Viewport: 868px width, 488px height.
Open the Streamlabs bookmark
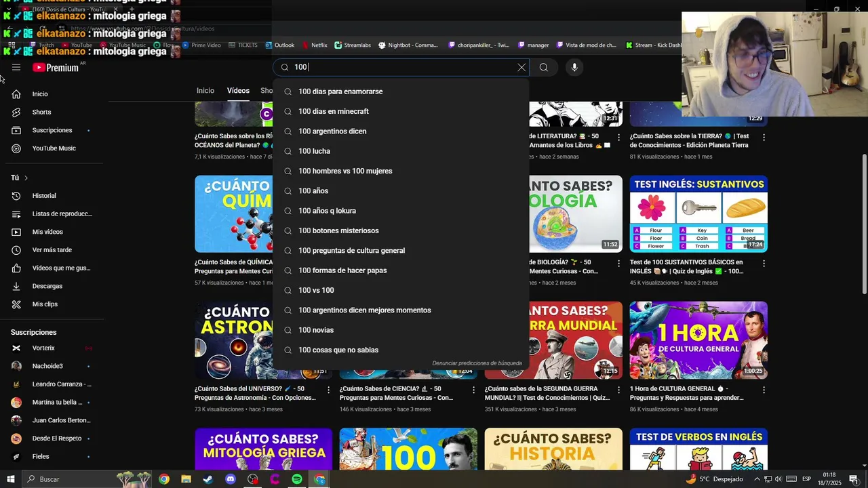[x=353, y=45]
